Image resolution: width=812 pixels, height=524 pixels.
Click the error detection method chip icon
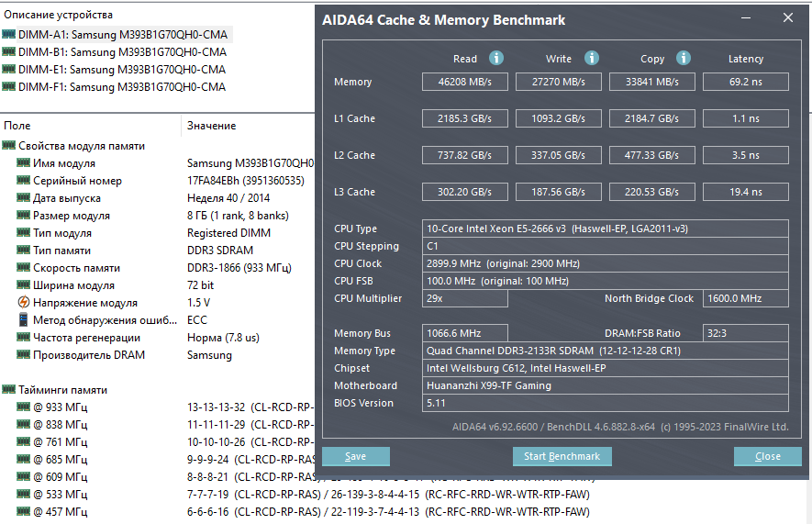(x=23, y=320)
